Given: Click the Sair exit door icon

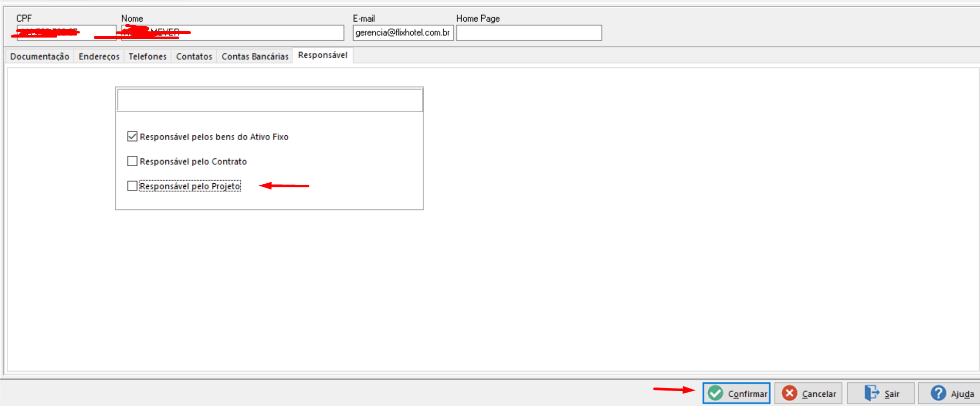Looking at the screenshot, I should 871,393.
